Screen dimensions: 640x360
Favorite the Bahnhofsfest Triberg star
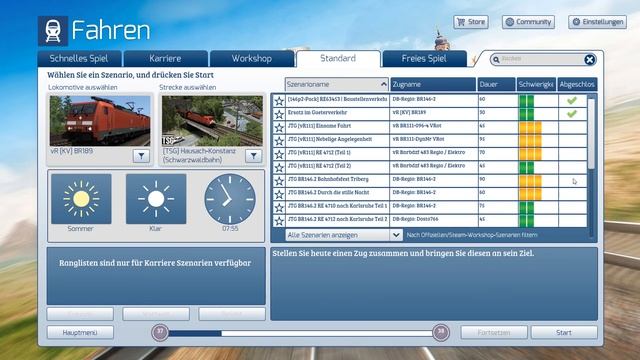tap(279, 181)
